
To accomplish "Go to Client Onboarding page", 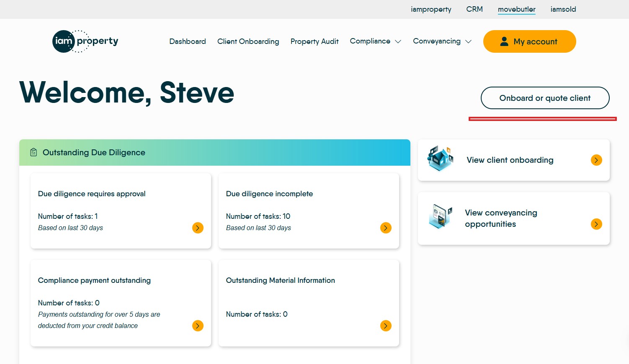I will 248,41.
